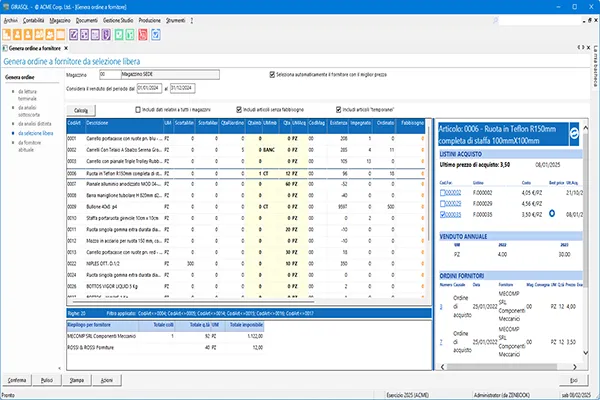
Task: Open the Produzione menu
Action: pyautogui.click(x=150, y=20)
